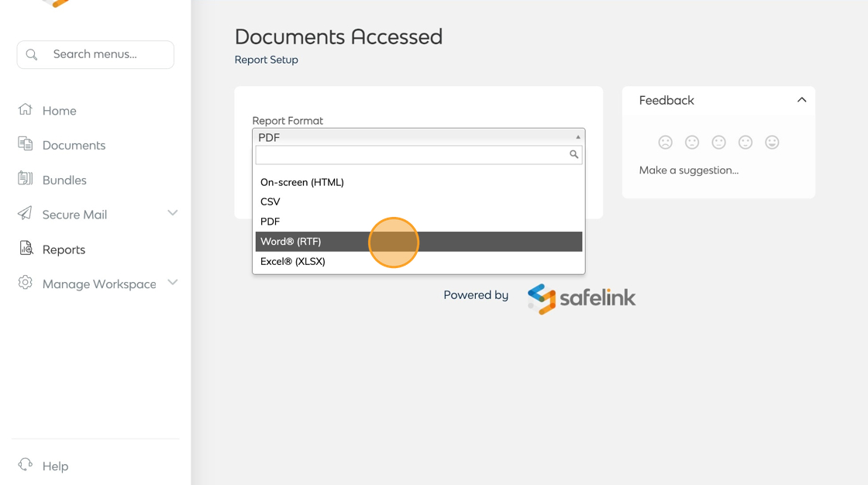Close the Report Format dropdown showing PDF
This screenshot has height=485, width=868.
[418, 137]
